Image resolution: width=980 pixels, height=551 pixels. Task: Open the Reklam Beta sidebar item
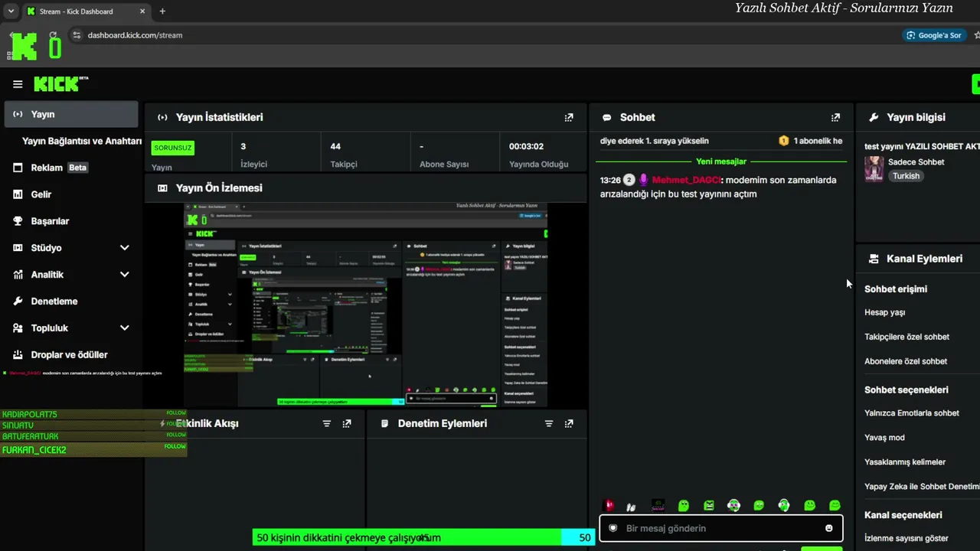70,168
